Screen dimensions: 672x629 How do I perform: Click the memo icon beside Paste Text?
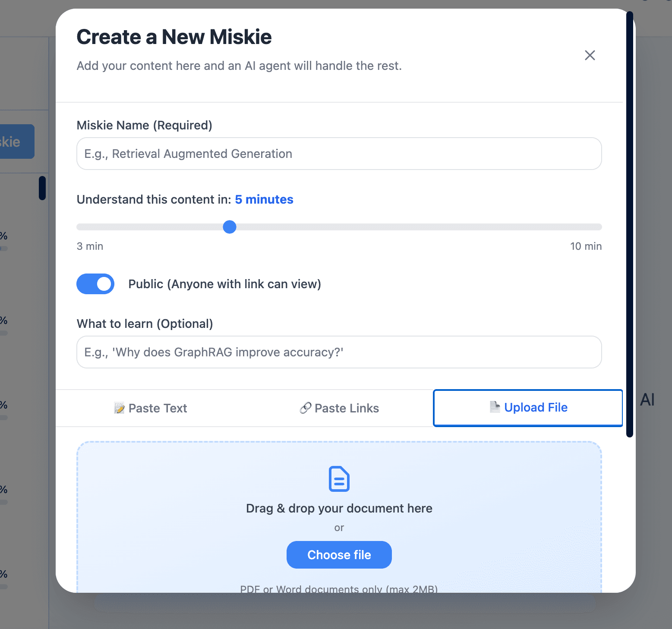click(119, 408)
